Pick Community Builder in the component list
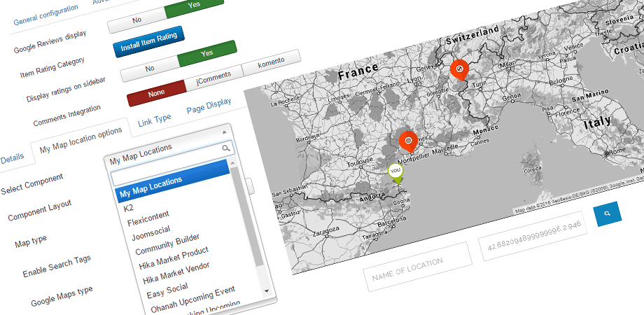The width and height of the screenshot is (644, 315). [167, 244]
